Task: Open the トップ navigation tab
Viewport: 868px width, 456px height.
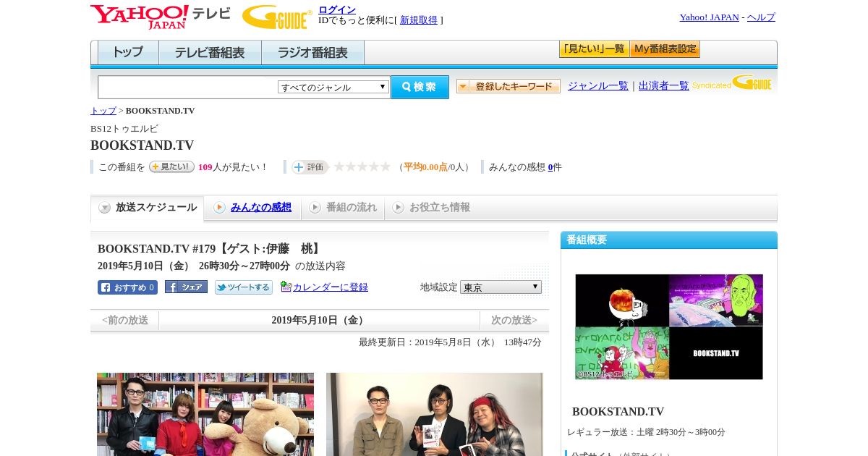Action: point(128,52)
